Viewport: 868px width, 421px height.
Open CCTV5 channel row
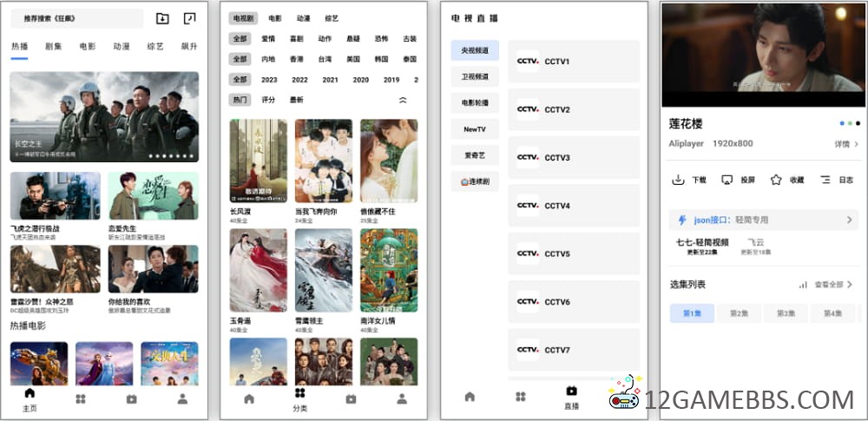click(x=574, y=253)
